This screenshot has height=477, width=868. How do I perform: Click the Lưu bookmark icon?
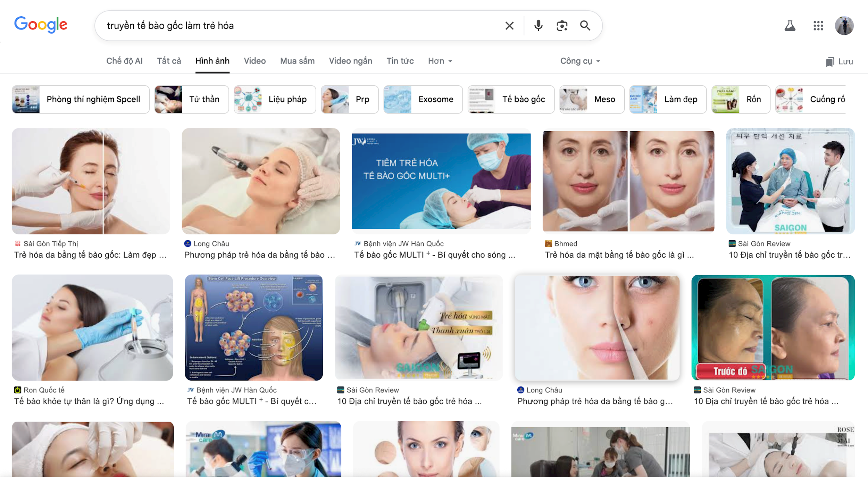pyautogui.click(x=829, y=62)
